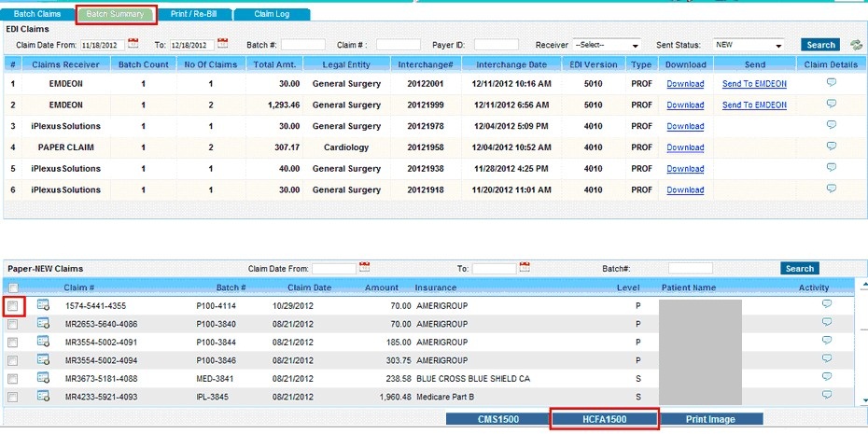Send batch 20122001 to EMDEON

click(754, 84)
